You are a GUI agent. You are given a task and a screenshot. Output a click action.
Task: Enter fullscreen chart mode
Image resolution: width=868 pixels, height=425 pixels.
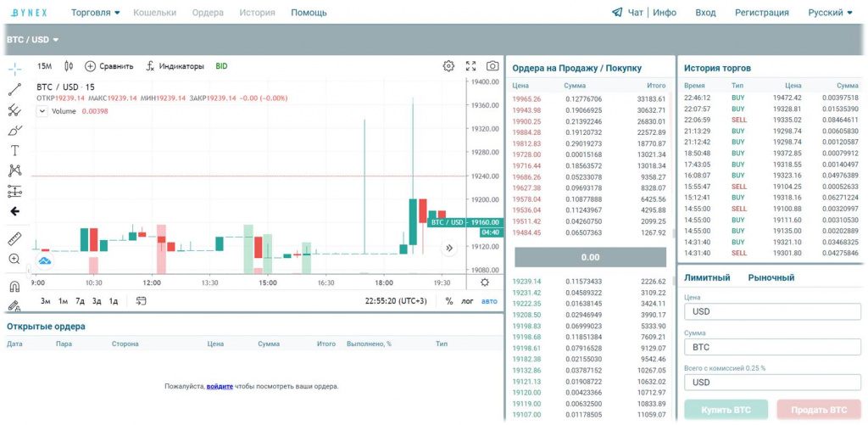click(471, 66)
